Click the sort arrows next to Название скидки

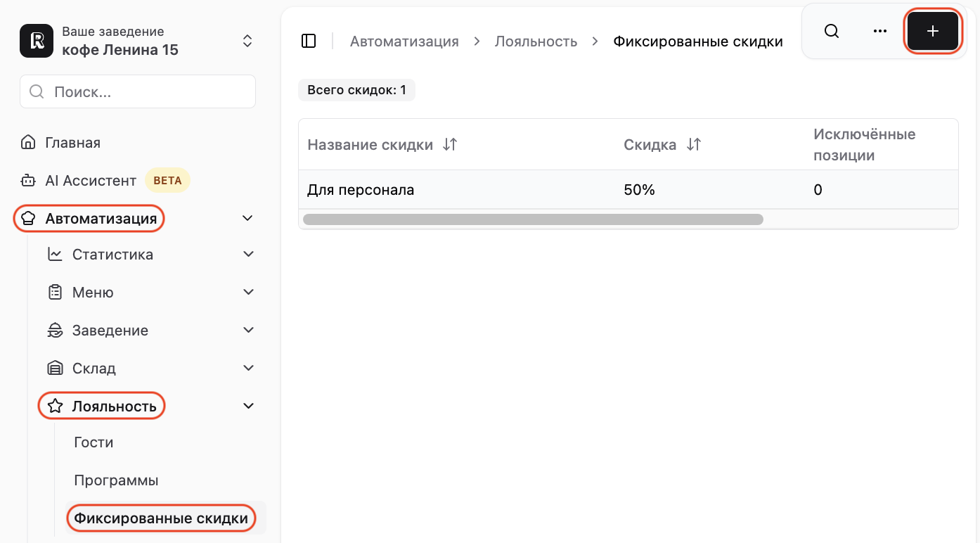pyautogui.click(x=450, y=144)
